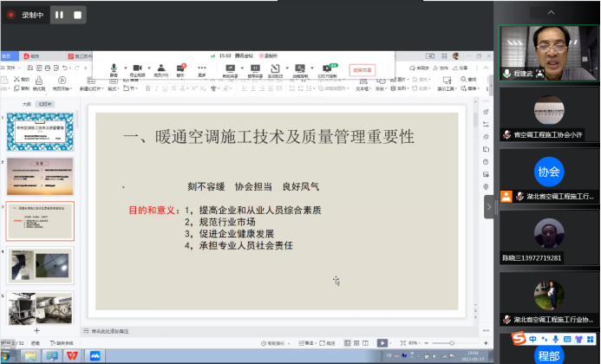Viewport: 601px width, 364px height.
Task: Select the format painter brush
Action: 39,83
